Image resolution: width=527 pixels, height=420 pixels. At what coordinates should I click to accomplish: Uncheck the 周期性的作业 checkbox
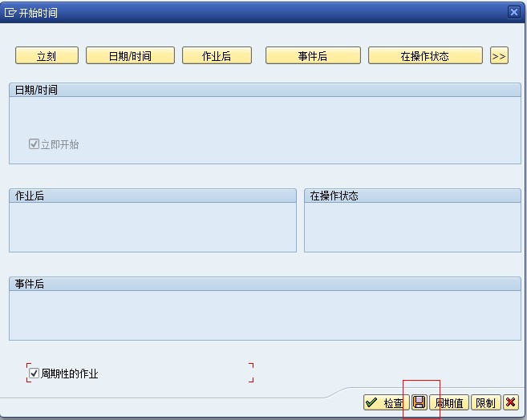(x=34, y=373)
